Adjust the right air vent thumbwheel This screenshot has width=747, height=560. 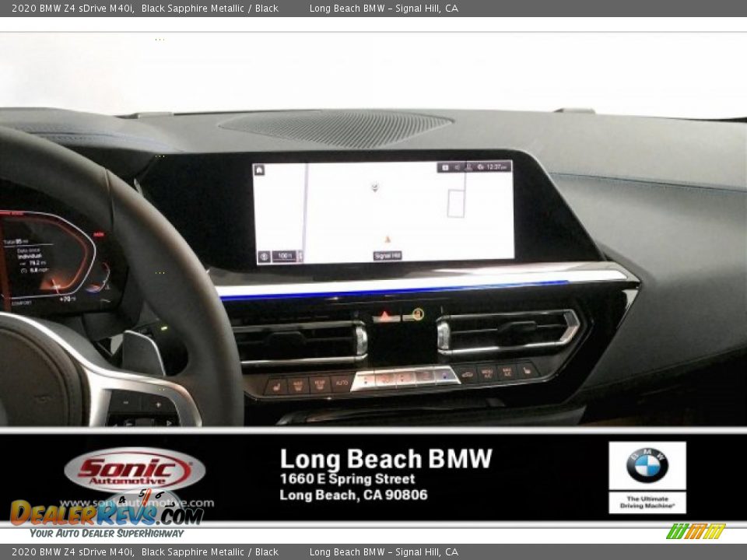pyautogui.click(x=444, y=335)
